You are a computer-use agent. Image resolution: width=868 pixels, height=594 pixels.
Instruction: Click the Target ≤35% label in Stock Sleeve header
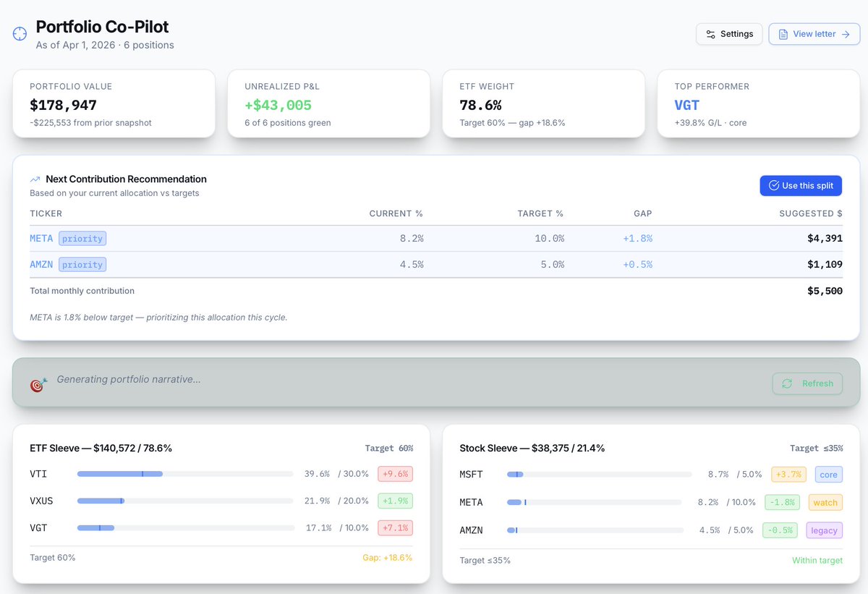click(x=817, y=448)
